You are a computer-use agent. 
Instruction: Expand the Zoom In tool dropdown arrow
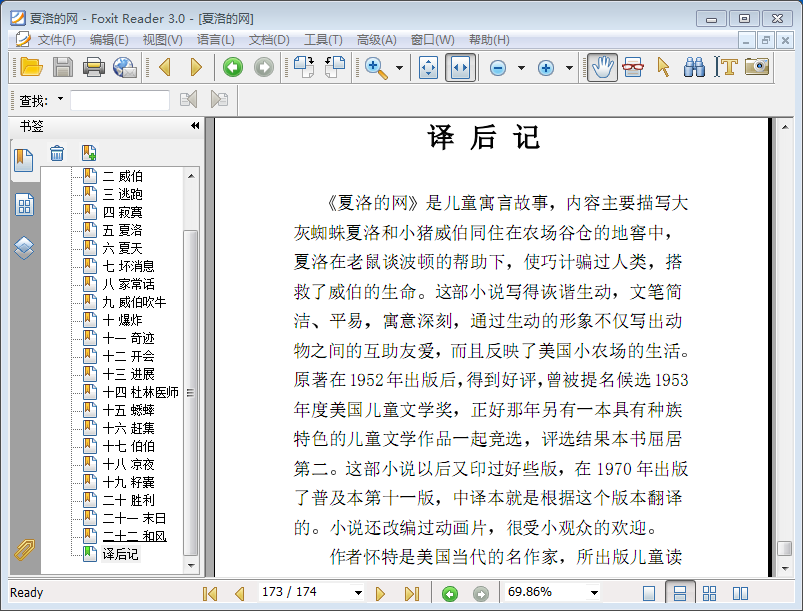[399, 68]
